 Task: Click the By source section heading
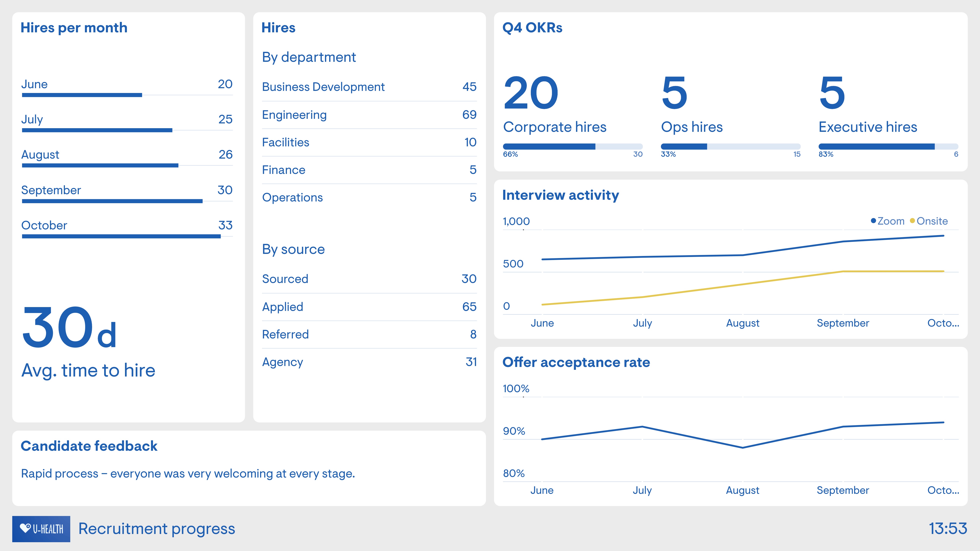pos(293,249)
